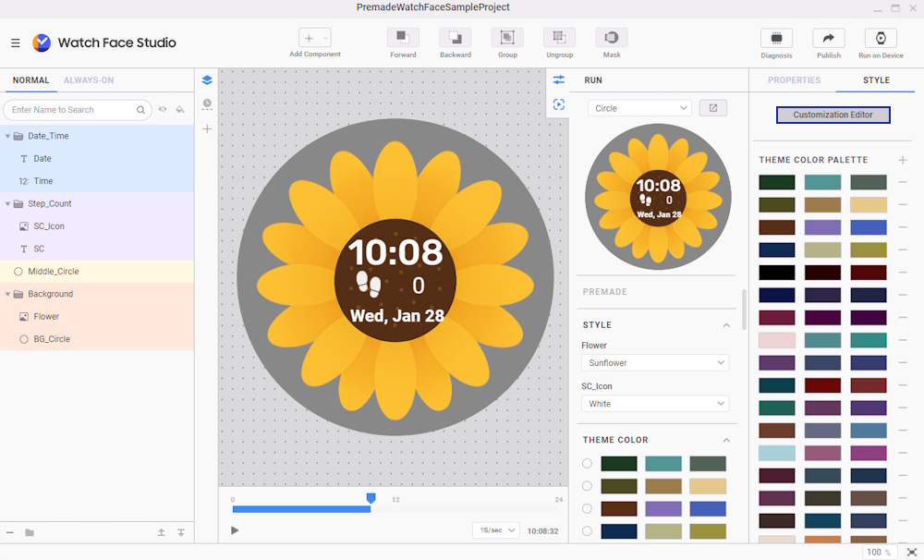Click the Group components icon
The width and height of the screenshot is (924, 560).
[x=507, y=38]
